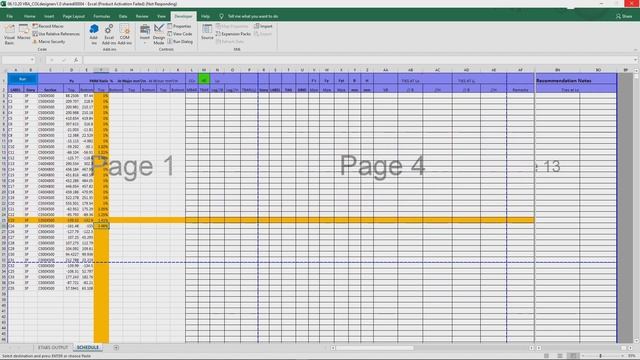The height and width of the screenshot is (360, 640).
Task: Select column F header
Action: pyautogui.click(x=101, y=70)
